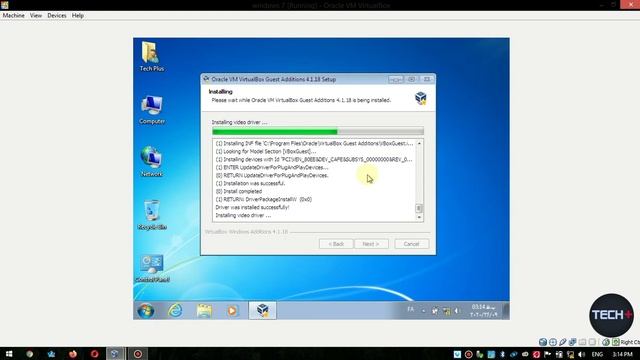
Task: Click the Bluetooth host tray icon
Action: pyautogui.click(x=502, y=354)
